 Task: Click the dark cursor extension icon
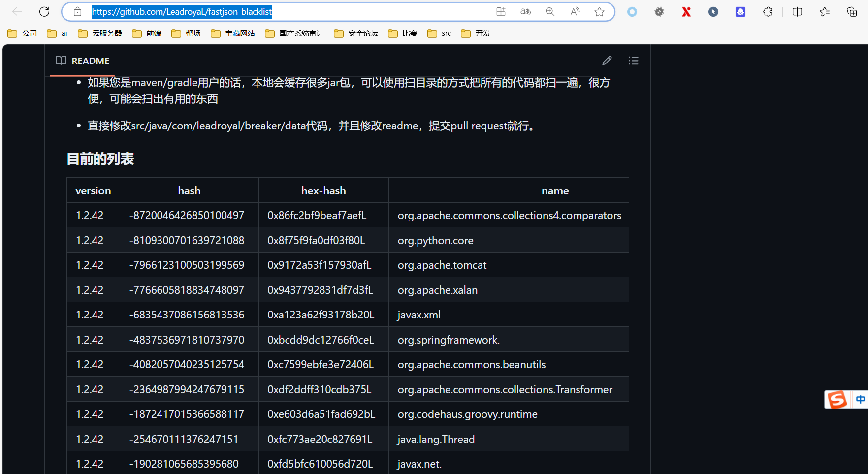coord(713,12)
